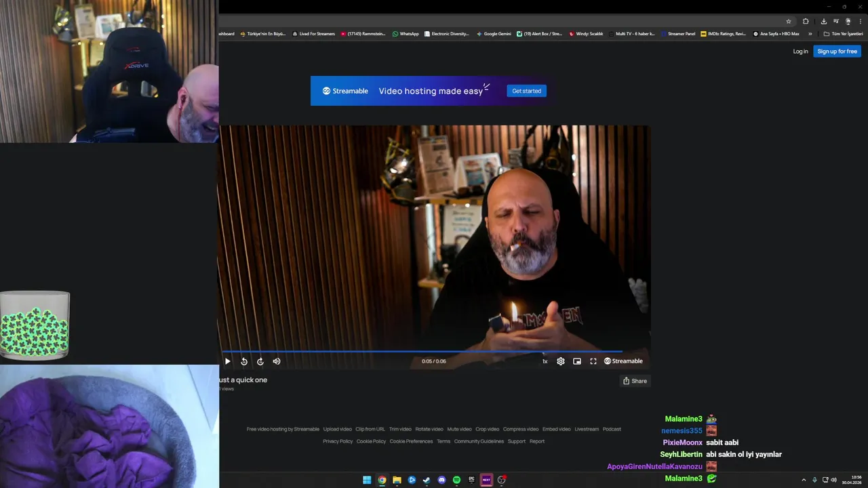Click Sign up for free
868x488 pixels.
click(x=837, y=52)
